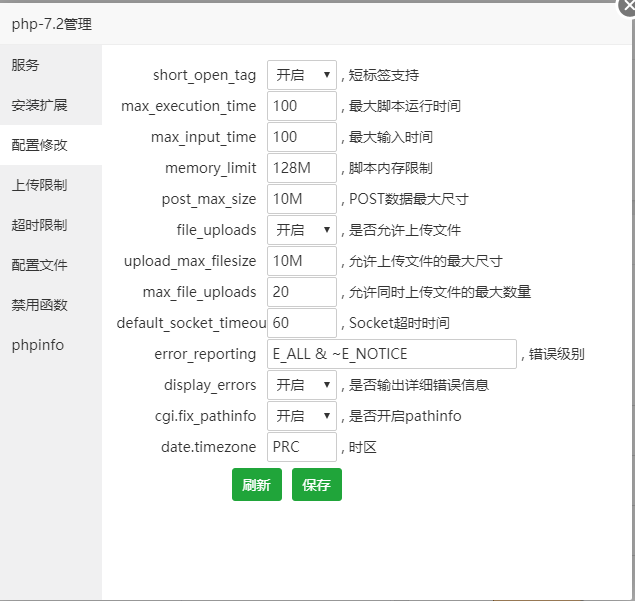This screenshot has height=601, width=635.
Task: Click the green 保存 save button
Action: pos(317,484)
